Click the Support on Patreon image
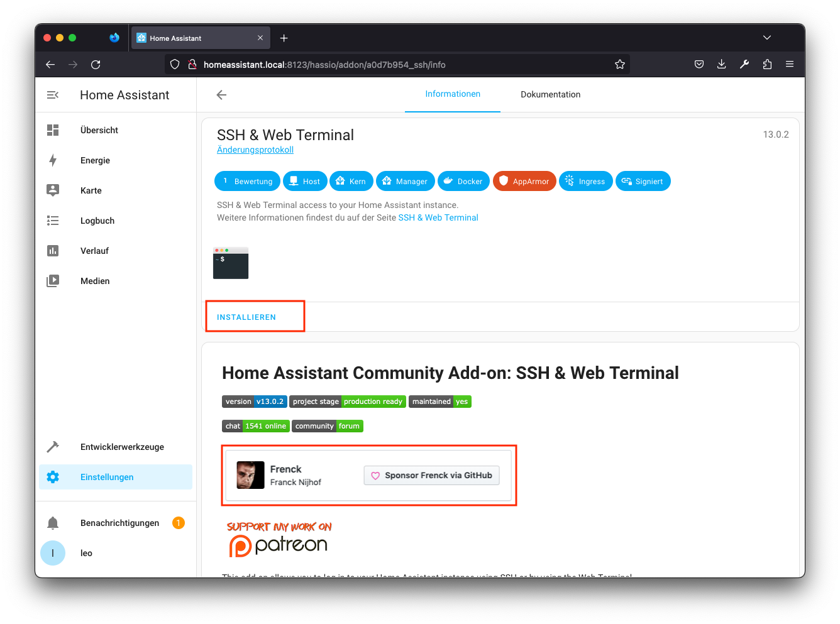Screen dimensions: 840x624 tap(279, 540)
